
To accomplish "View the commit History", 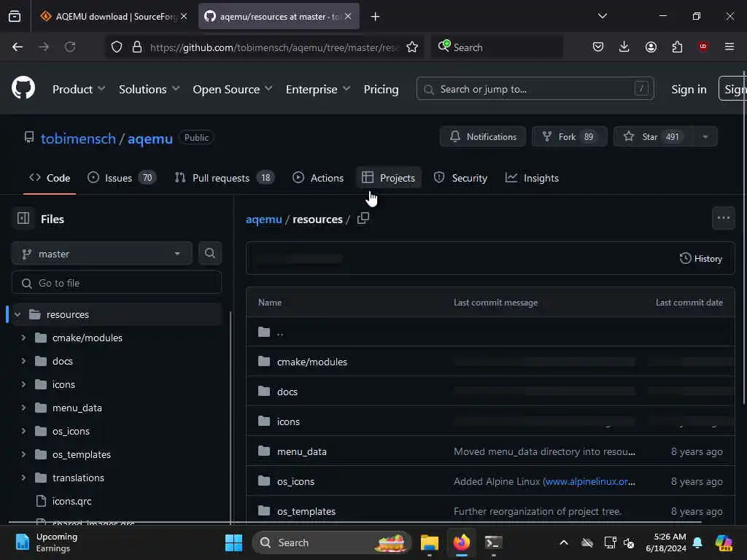I will point(701,259).
